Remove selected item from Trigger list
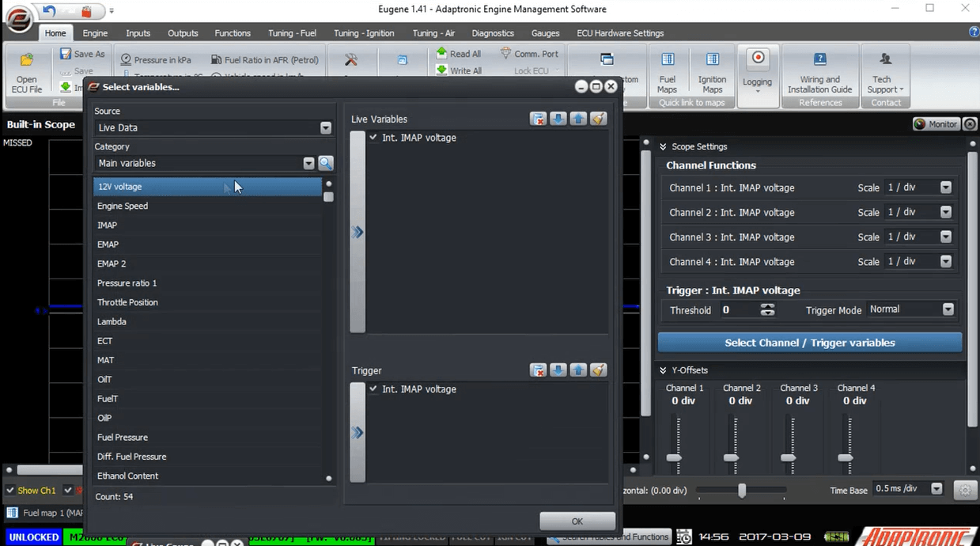This screenshot has width=980, height=546. [x=538, y=370]
